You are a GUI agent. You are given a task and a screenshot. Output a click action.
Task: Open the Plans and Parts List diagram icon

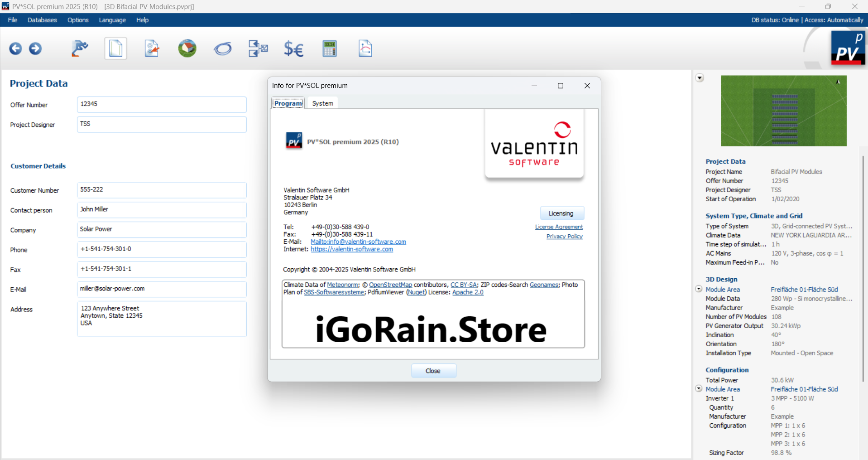(x=258, y=48)
